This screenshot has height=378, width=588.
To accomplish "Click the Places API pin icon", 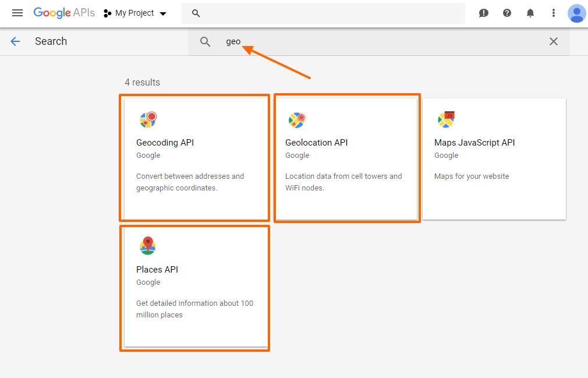I will coord(148,246).
